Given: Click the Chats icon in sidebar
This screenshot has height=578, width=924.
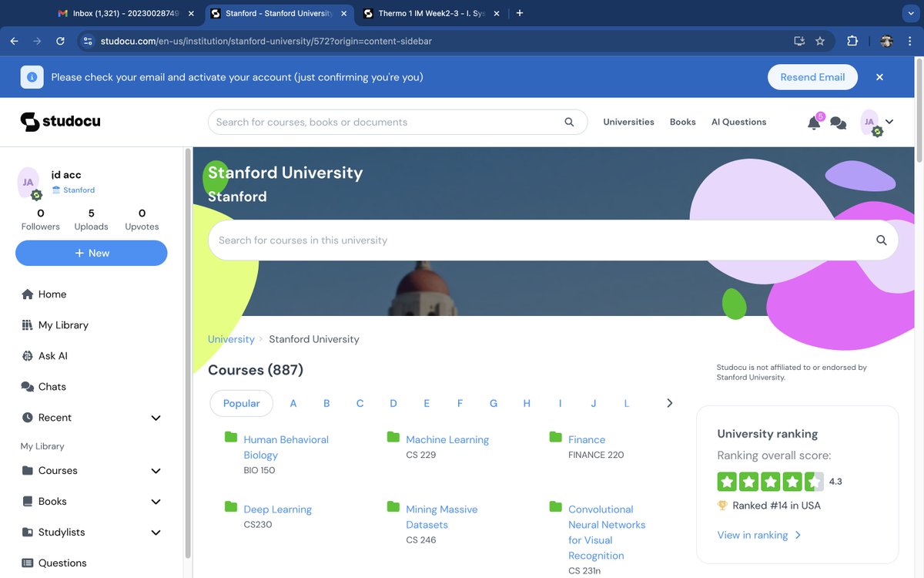Looking at the screenshot, I should (28, 387).
